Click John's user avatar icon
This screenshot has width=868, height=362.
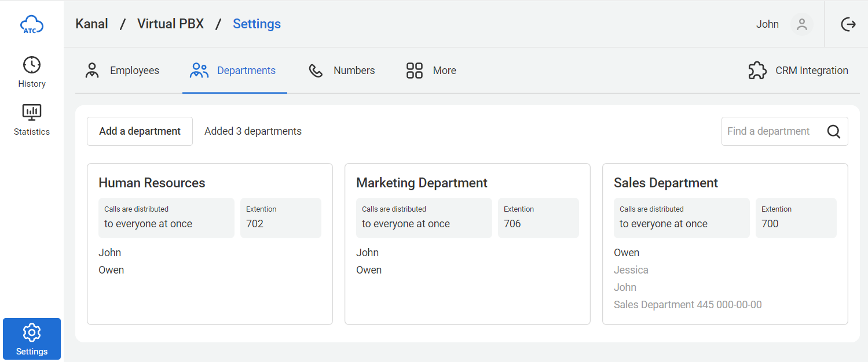801,24
